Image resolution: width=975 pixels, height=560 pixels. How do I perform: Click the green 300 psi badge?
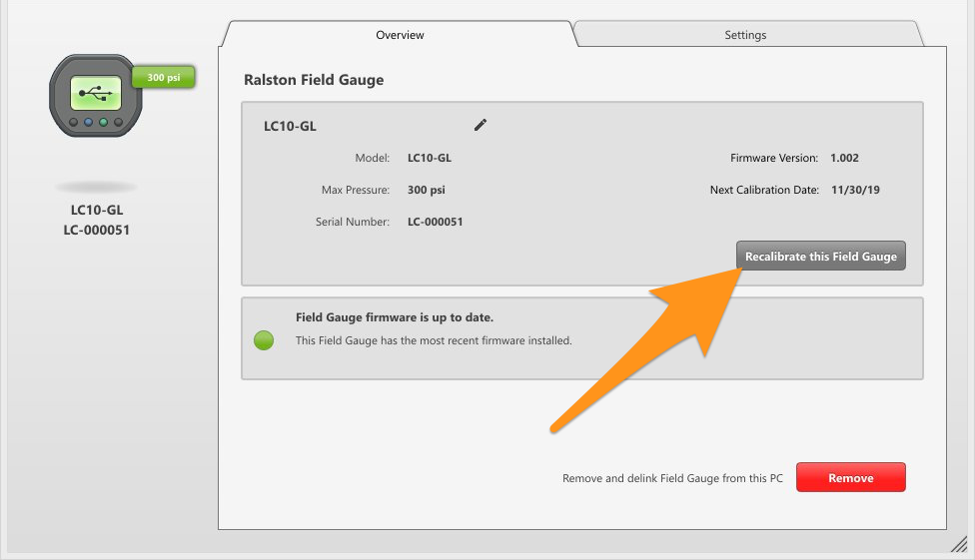(164, 77)
